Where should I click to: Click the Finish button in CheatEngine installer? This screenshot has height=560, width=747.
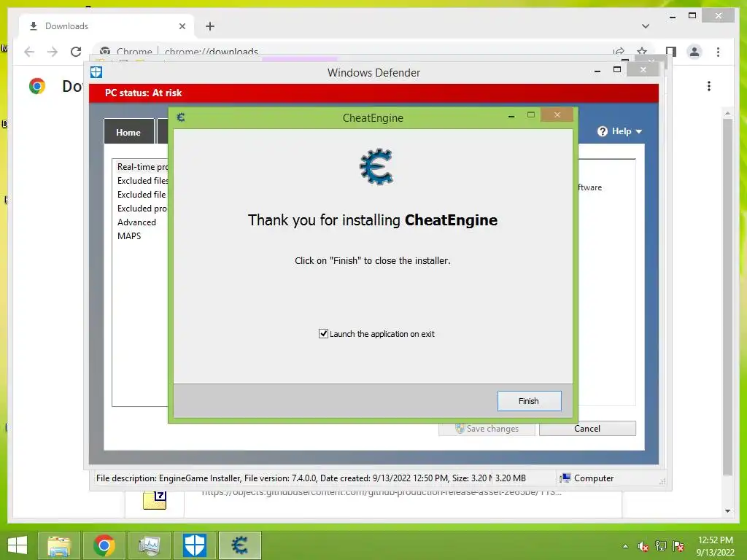point(530,401)
